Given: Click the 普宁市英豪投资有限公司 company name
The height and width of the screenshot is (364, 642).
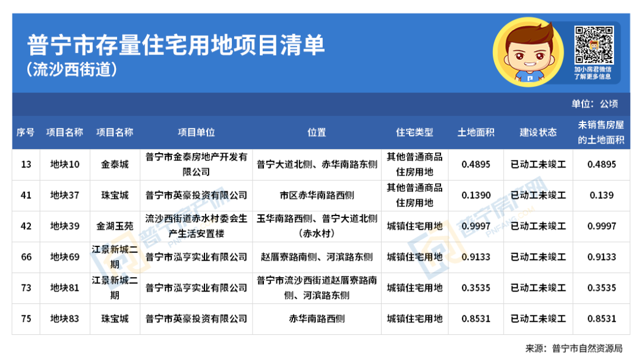Looking at the screenshot, I should click(196, 195).
